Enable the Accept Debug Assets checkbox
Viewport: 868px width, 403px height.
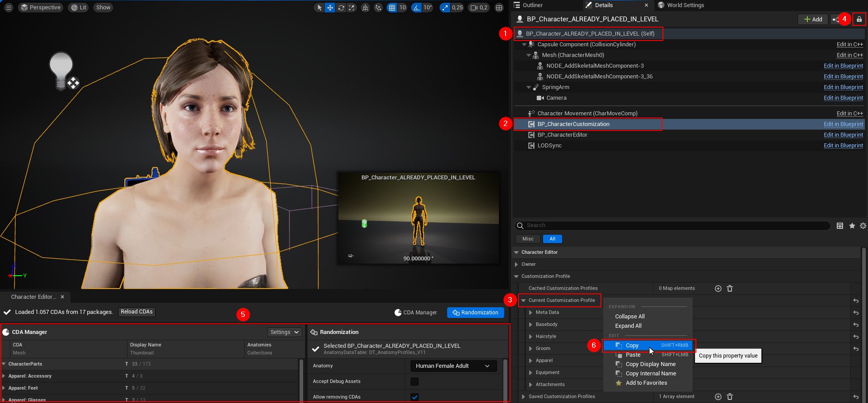click(415, 382)
